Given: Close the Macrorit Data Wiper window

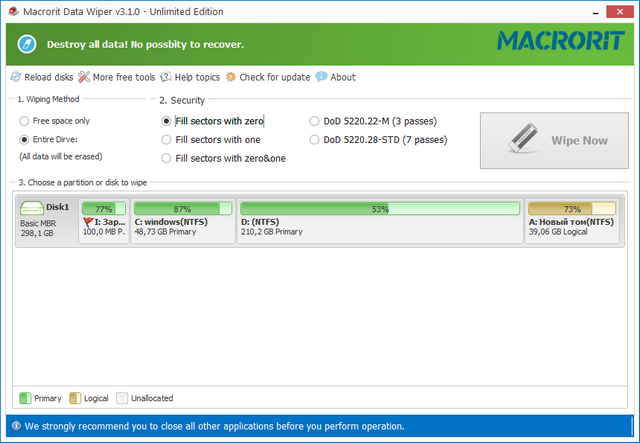Looking at the screenshot, I should 620,12.
